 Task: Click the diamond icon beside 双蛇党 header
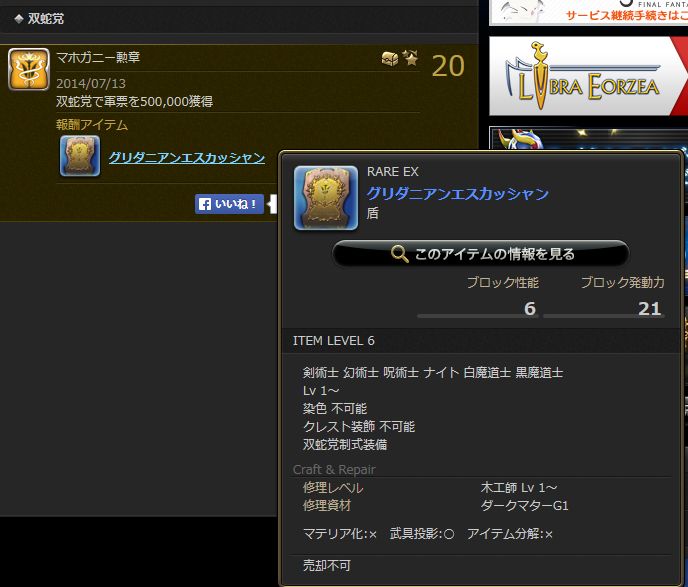coord(19,19)
